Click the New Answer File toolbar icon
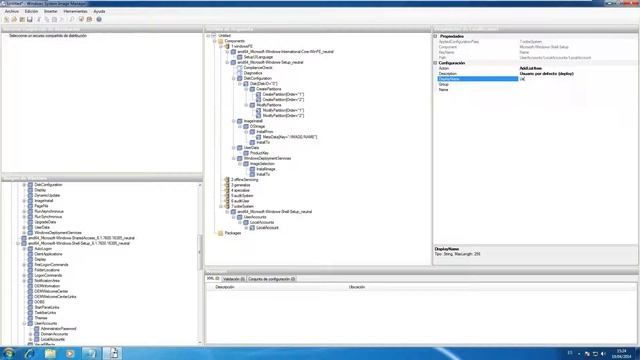The image size is (640, 360). point(7,20)
